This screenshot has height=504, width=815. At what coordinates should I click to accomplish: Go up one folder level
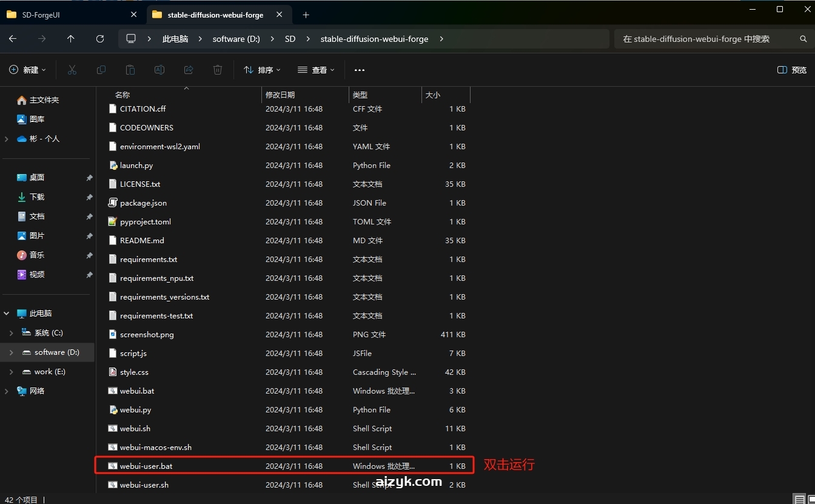(x=71, y=39)
